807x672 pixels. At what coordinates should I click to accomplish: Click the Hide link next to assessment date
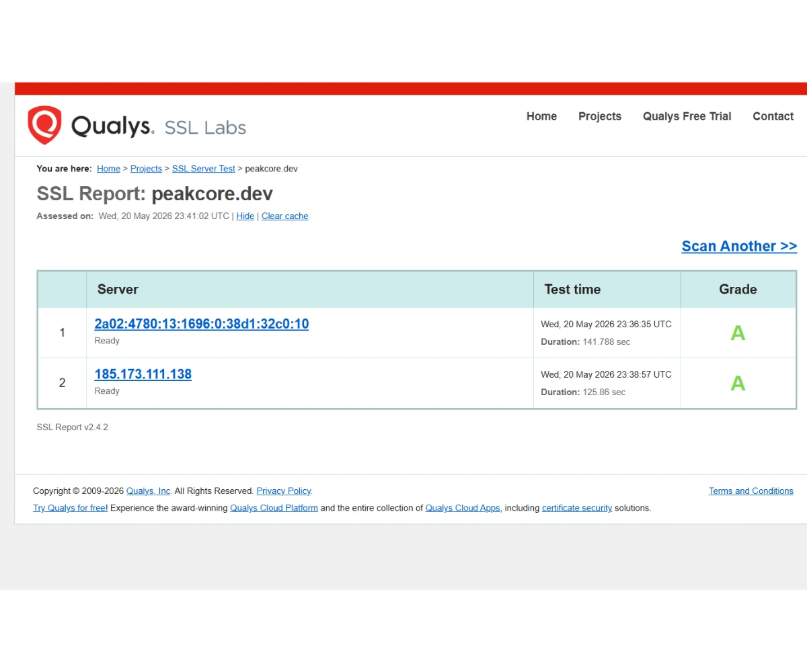pos(245,216)
